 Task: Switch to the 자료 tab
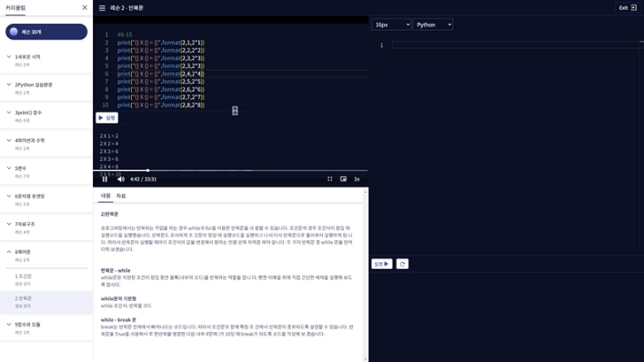pos(121,196)
